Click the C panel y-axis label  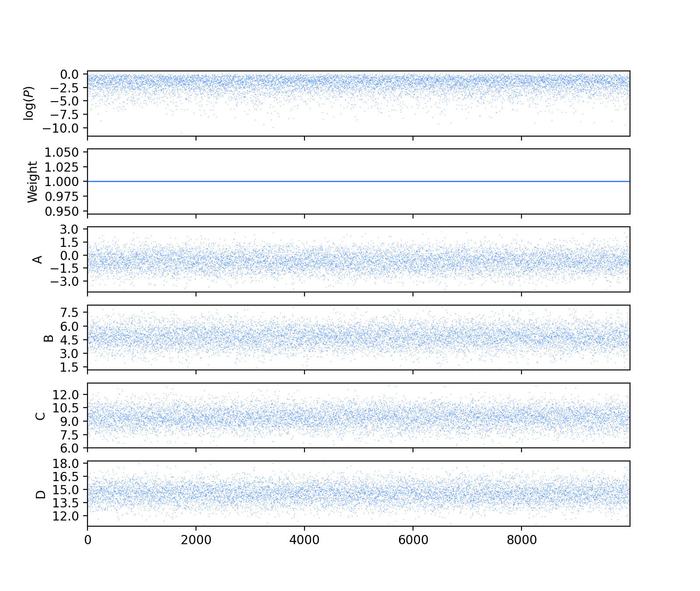[x=40, y=416]
